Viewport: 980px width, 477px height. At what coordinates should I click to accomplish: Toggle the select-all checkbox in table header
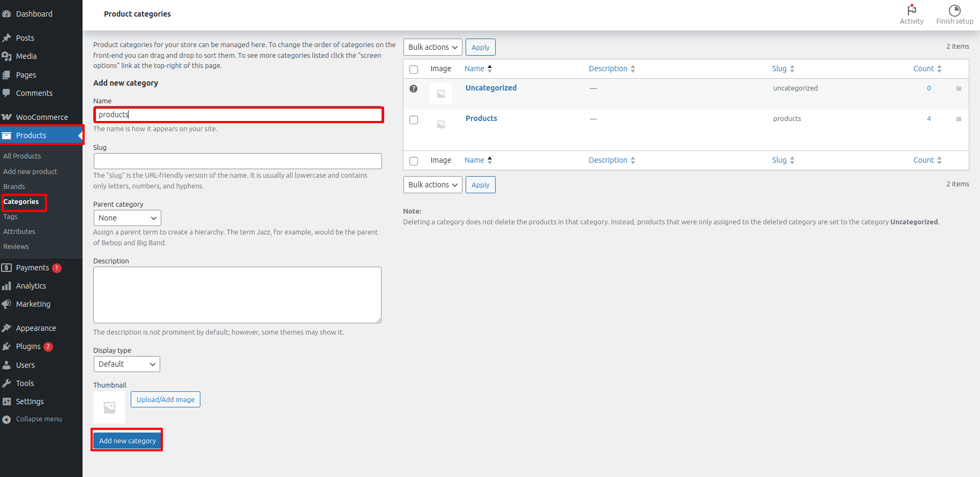pos(414,70)
